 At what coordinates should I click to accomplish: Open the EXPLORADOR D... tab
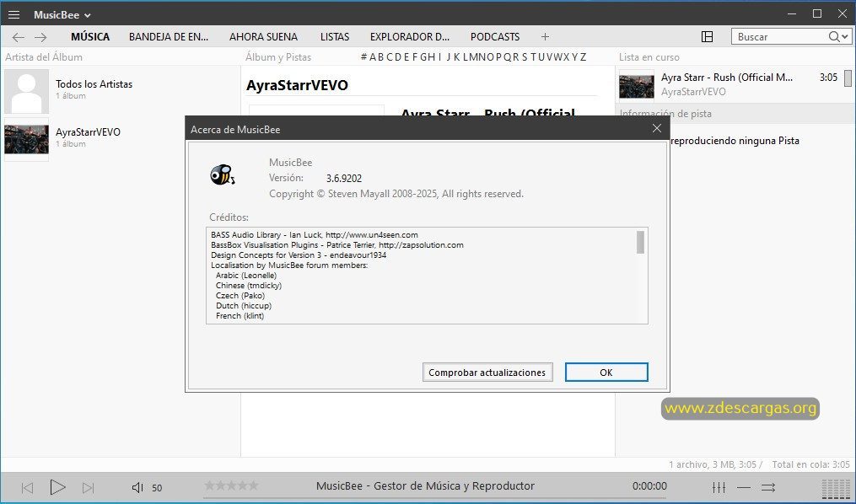pos(410,36)
